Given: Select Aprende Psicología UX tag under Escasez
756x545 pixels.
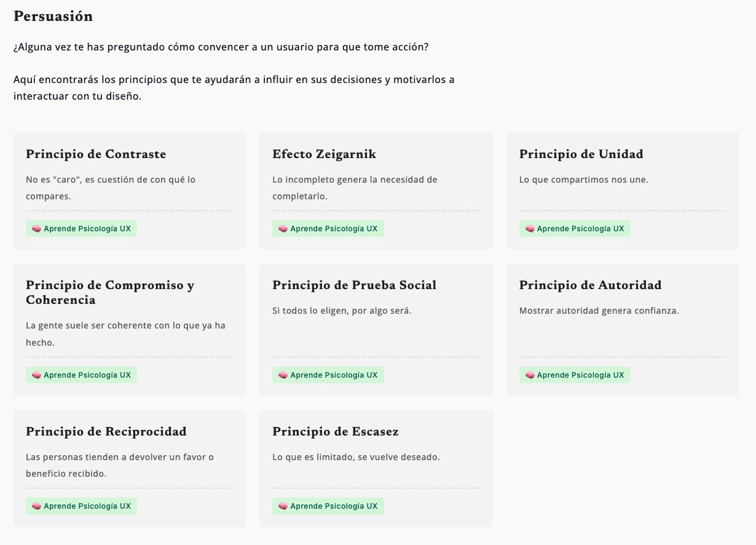Looking at the screenshot, I should point(328,506).
